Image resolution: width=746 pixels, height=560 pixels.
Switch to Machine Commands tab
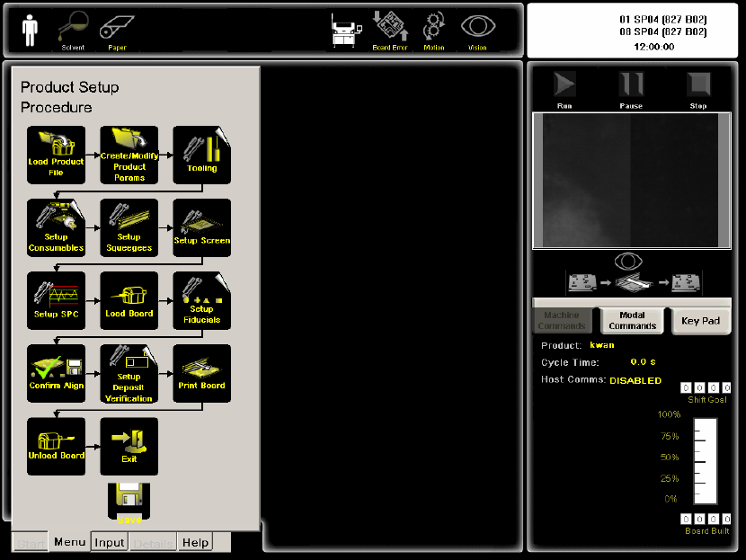click(562, 321)
